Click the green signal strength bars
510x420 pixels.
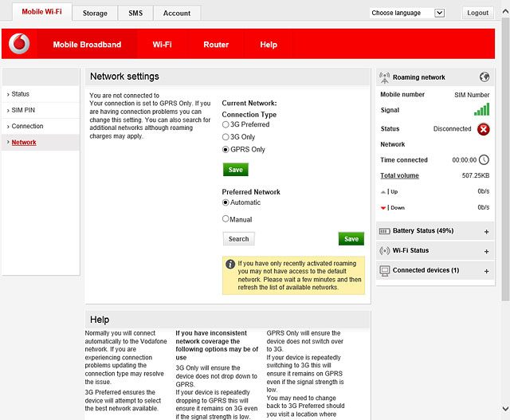481,110
